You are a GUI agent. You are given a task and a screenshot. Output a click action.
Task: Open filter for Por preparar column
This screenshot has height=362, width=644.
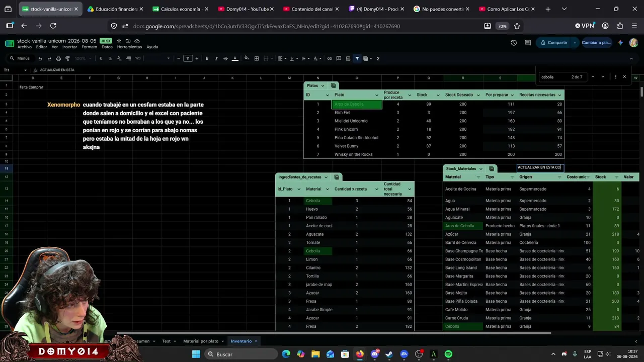coord(512,95)
